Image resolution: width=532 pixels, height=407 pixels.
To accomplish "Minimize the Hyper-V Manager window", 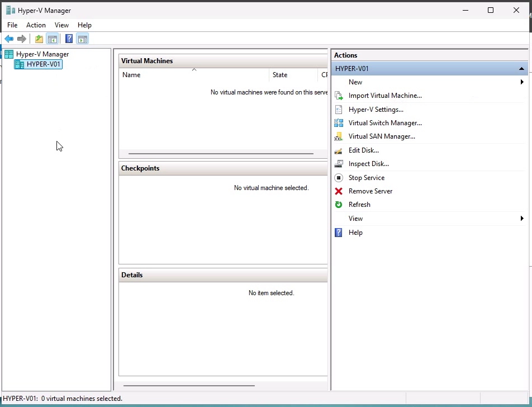I will coord(465,10).
